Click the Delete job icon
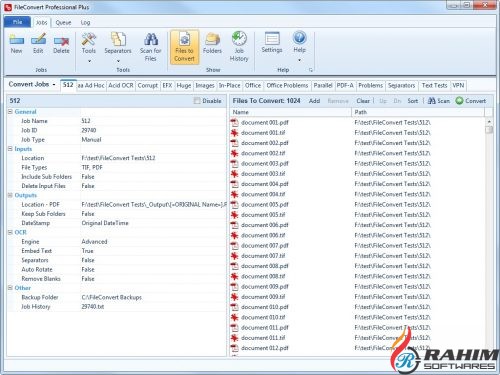500x375 pixels. pyautogui.click(x=61, y=41)
